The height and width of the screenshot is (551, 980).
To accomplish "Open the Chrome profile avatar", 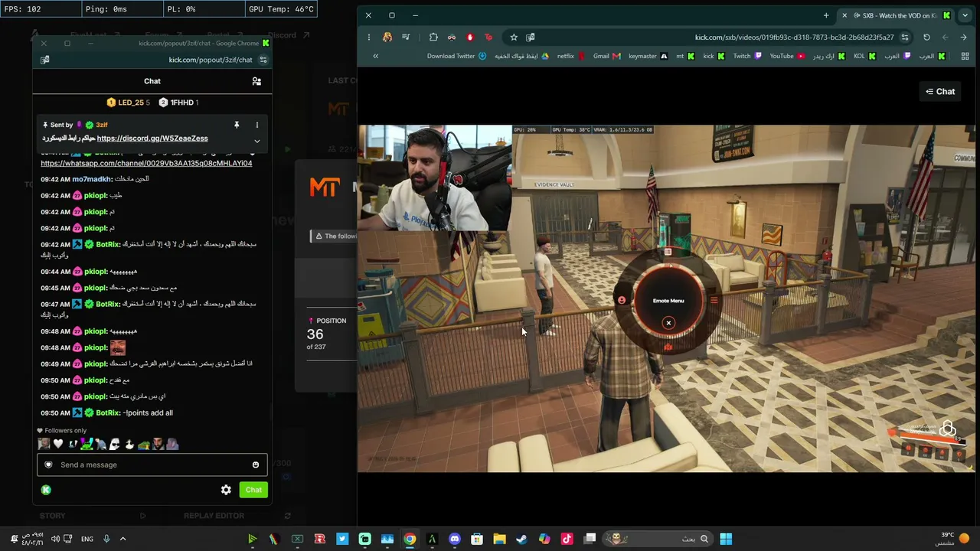I will point(387,37).
